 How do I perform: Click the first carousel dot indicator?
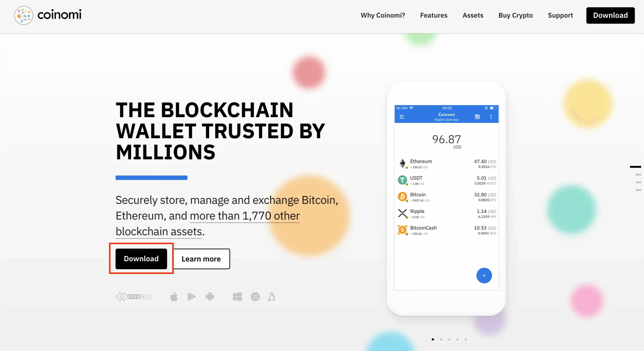[433, 339]
